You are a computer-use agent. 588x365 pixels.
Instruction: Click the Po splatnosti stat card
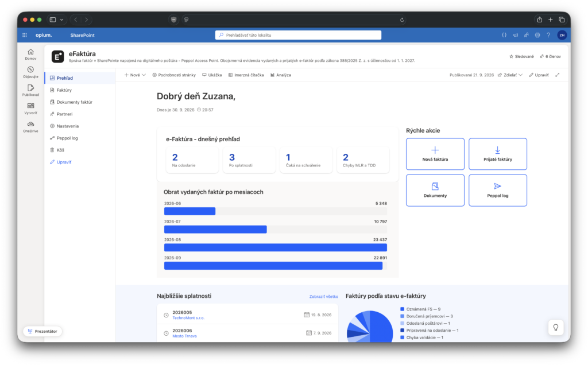click(249, 160)
